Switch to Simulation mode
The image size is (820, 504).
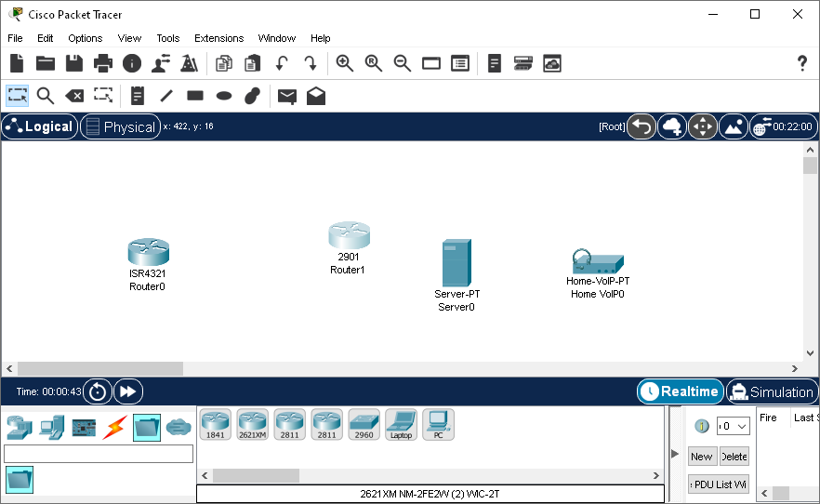click(x=773, y=391)
